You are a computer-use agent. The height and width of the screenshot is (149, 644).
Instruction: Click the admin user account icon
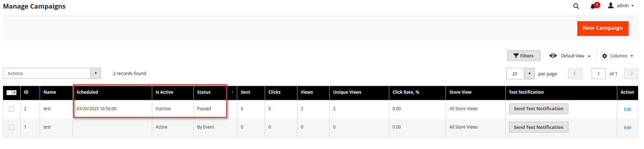[611, 5]
